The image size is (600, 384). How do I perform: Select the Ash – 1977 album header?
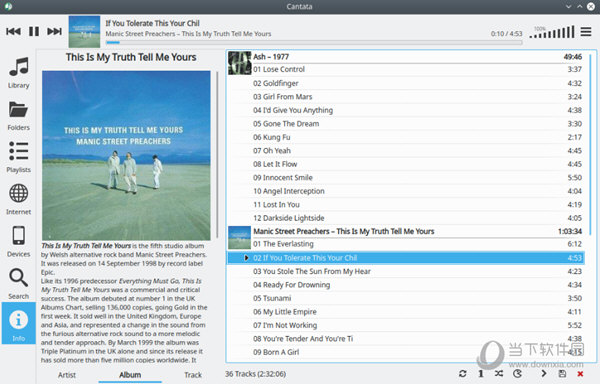417,57
